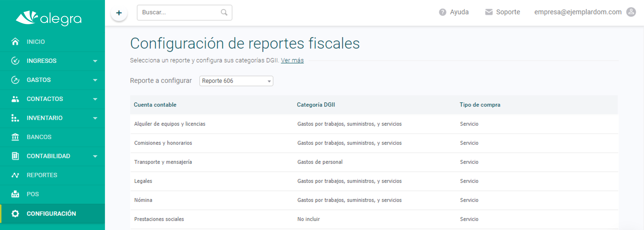Click the Configuración gear icon
Viewport: 644px width, 230px height.
(x=15, y=214)
